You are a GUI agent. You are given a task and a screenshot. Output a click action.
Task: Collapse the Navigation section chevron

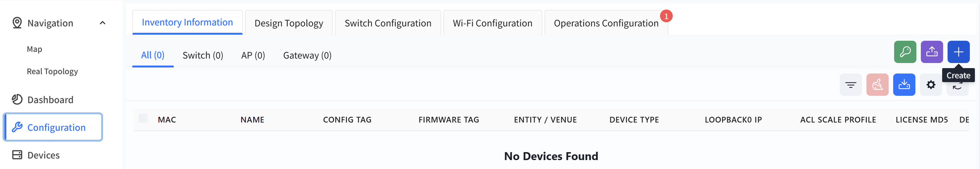102,23
